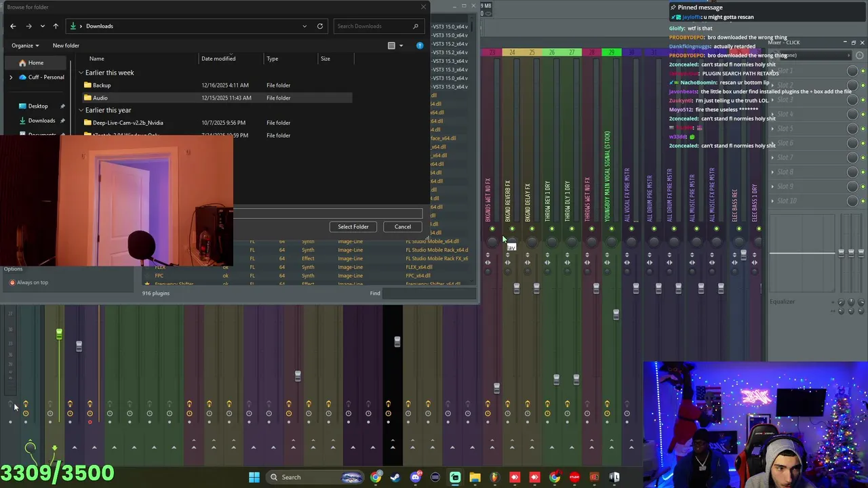Screen dimensions: 868x488
Task: Mute the YOUNGBOY MAIN VOCAL SIGNAL track
Action: click(612, 228)
